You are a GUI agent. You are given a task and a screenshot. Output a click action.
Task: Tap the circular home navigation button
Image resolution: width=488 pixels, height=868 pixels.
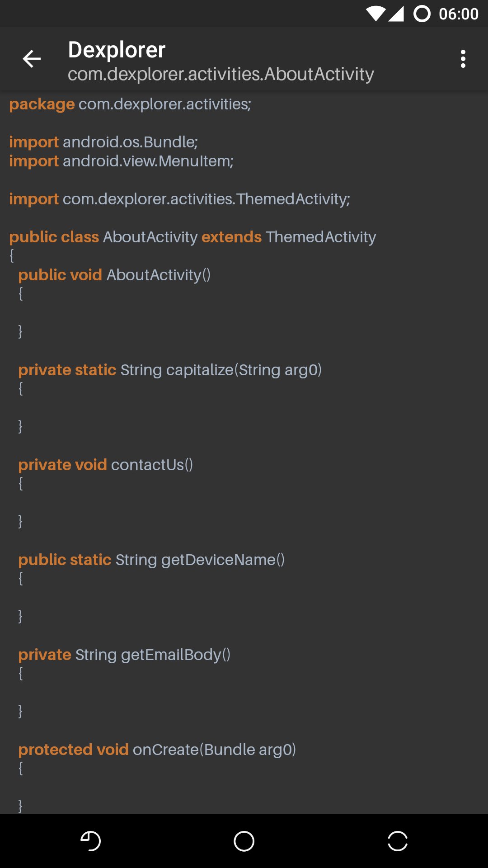(x=244, y=841)
